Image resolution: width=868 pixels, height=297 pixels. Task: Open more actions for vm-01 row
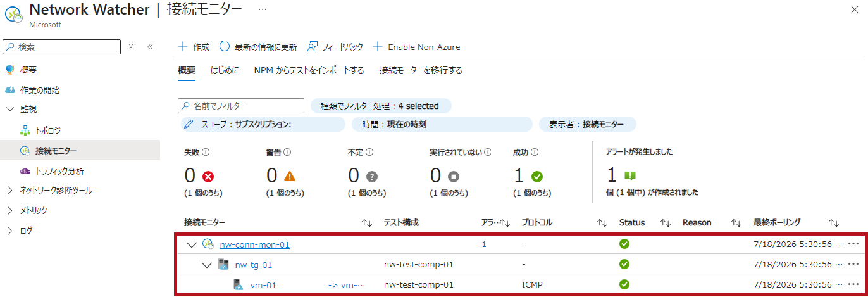pyautogui.click(x=853, y=284)
